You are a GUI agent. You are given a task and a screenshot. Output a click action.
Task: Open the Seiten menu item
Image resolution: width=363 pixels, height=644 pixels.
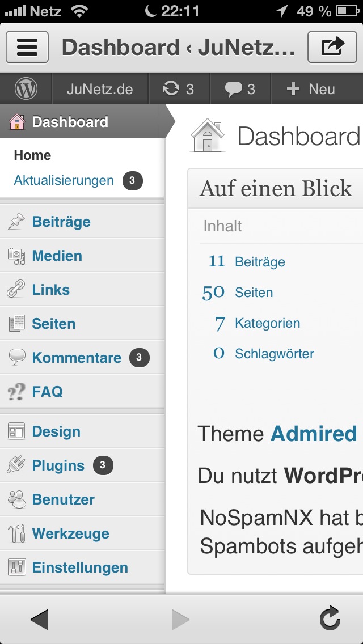click(82, 324)
